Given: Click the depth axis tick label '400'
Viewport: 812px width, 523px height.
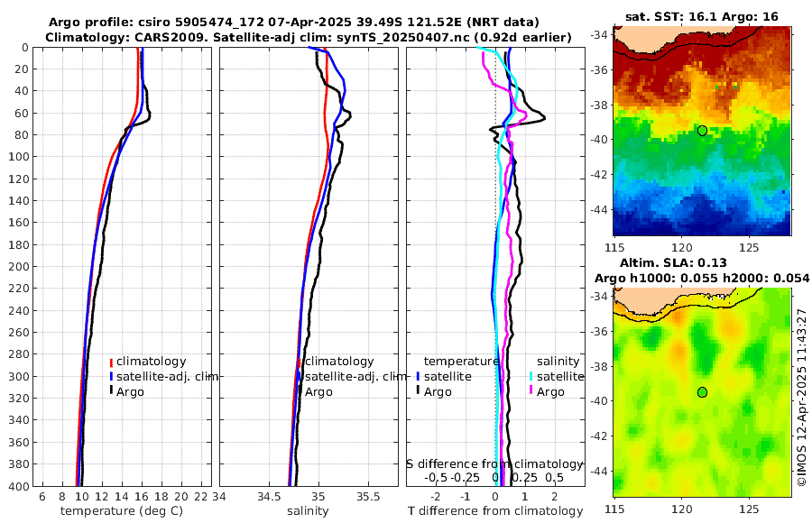Looking at the screenshot, I should 19,486.
